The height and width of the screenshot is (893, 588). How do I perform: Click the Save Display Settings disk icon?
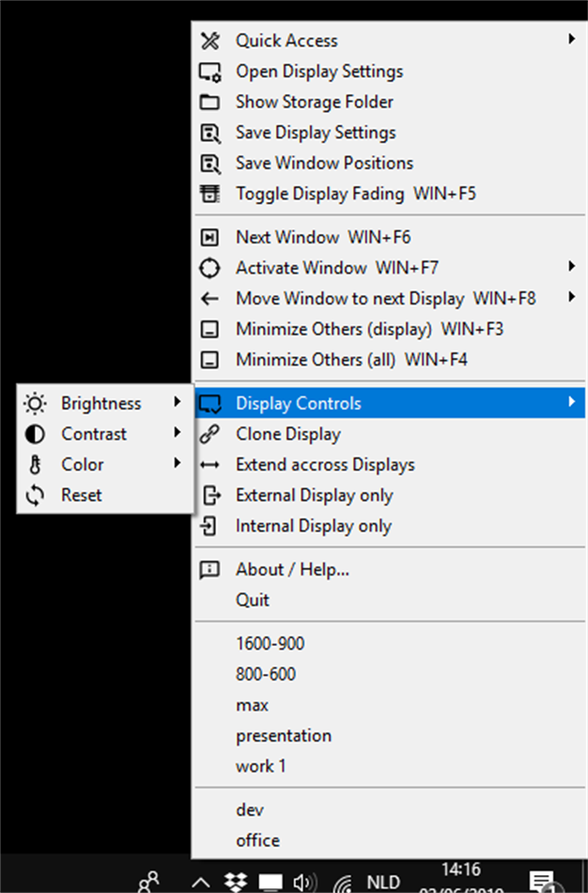(x=210, y=133)
